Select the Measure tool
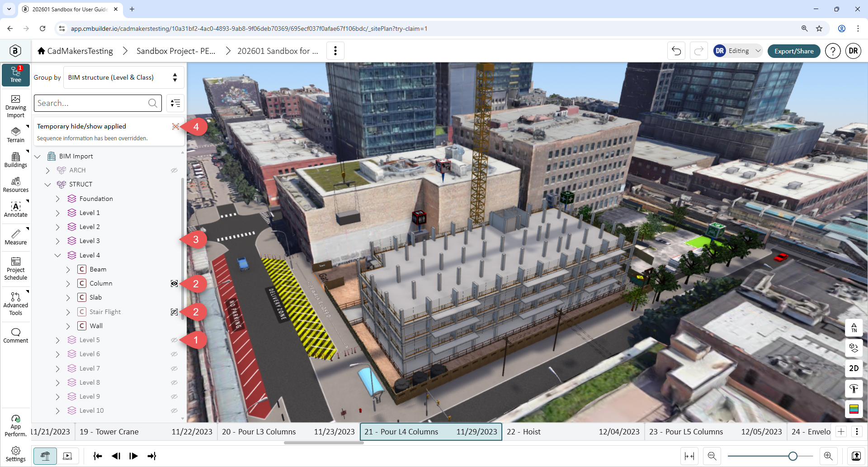Screen dimensions: 868x467 16,237
